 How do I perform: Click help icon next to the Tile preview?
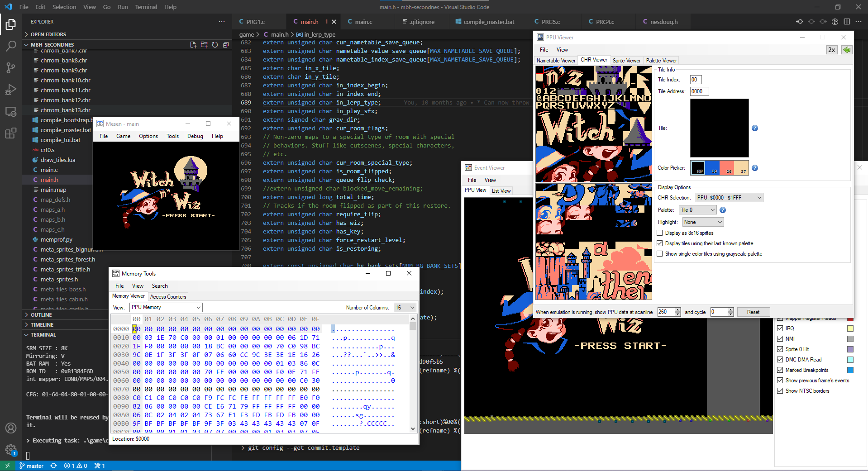pyautogui.click(x=755, y=128)
